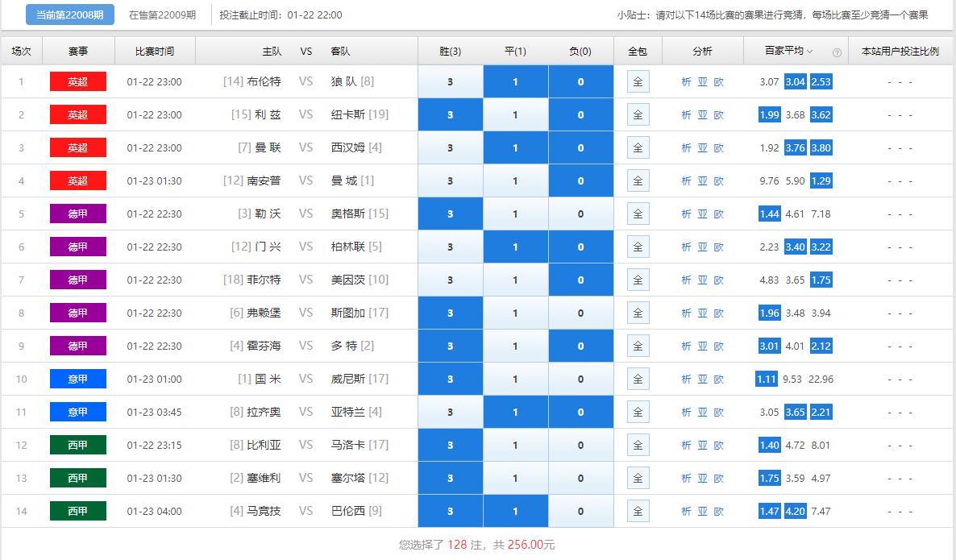View 欧 European odds for 巴伦西 match
The image size is (956, 560).
click(718, 511)
